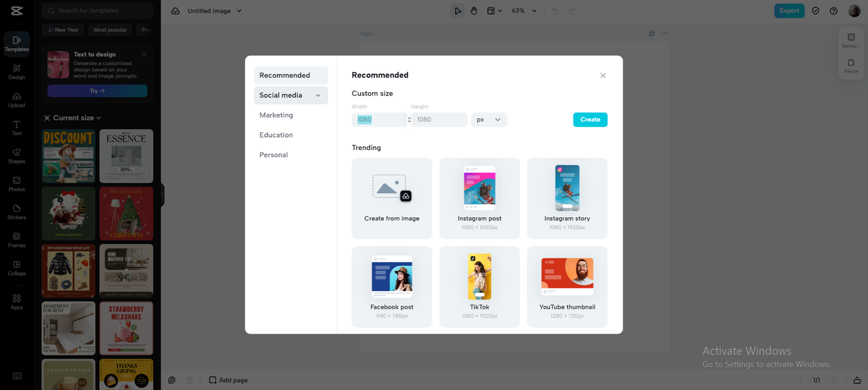
Task: Open the help question mark icon
Action: (x=833, y=11)
